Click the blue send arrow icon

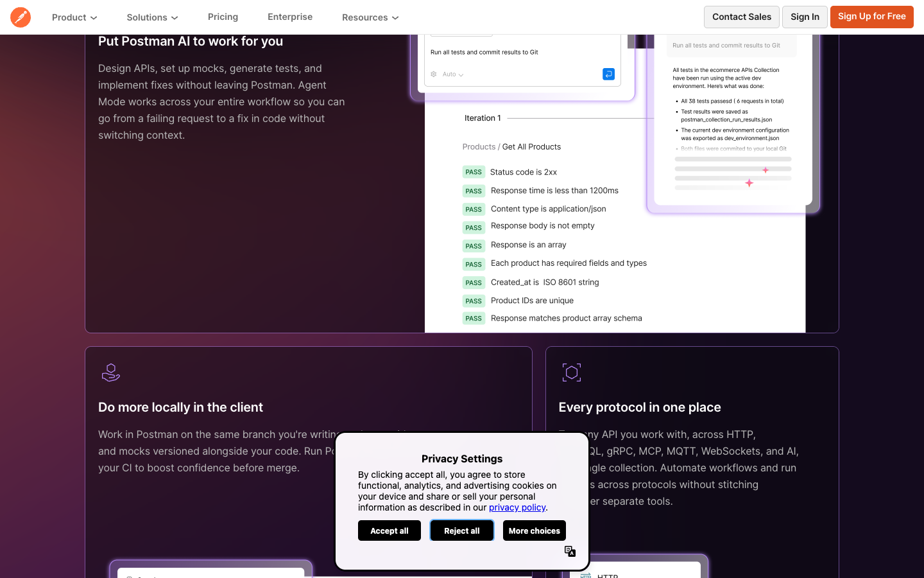pos(608,74)
